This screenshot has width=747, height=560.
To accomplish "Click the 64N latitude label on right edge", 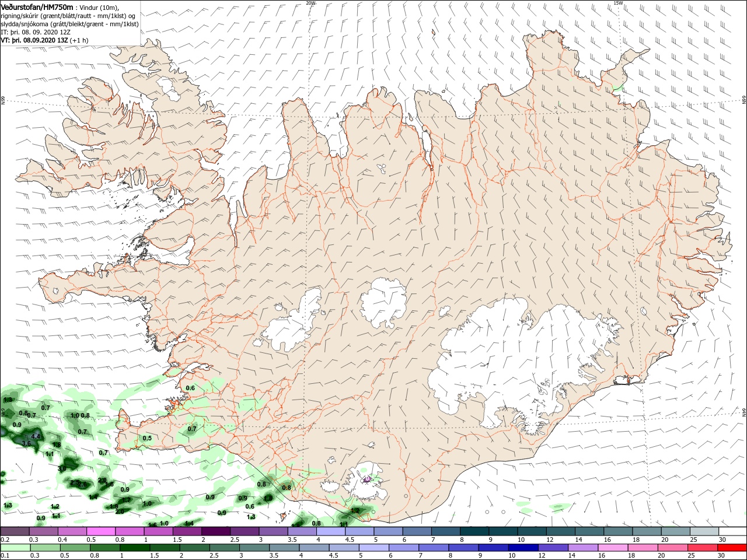I will (744, 412).
